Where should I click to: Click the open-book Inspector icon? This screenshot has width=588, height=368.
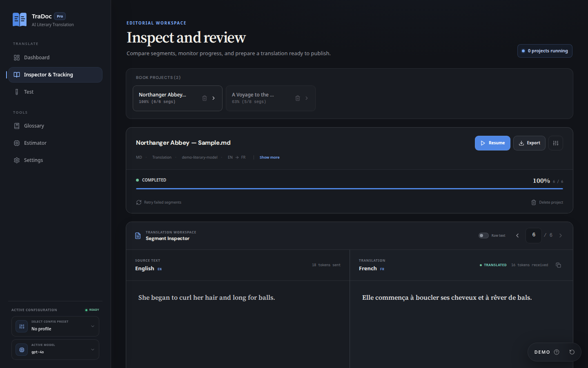(17, 75)
